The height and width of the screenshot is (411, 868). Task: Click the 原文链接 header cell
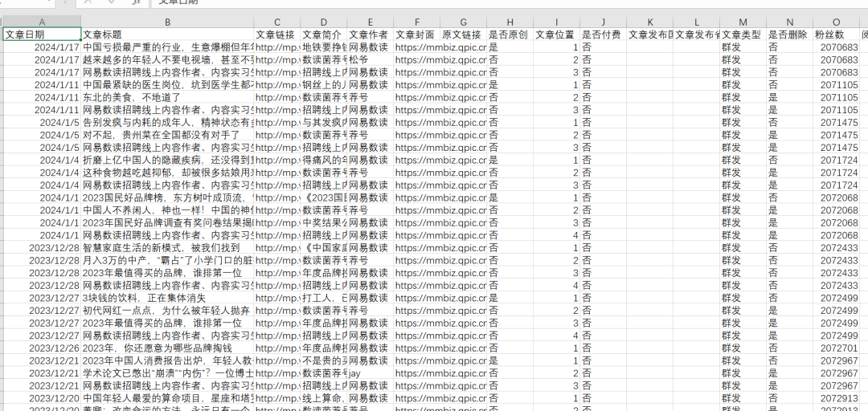464,35
